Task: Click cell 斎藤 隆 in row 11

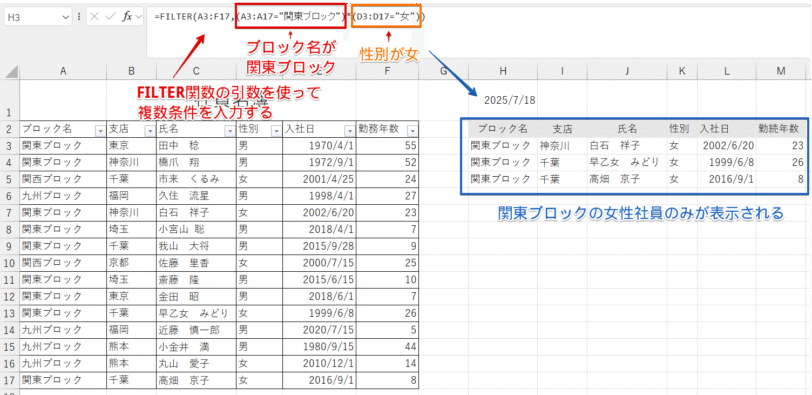Action: coord(196,280)
